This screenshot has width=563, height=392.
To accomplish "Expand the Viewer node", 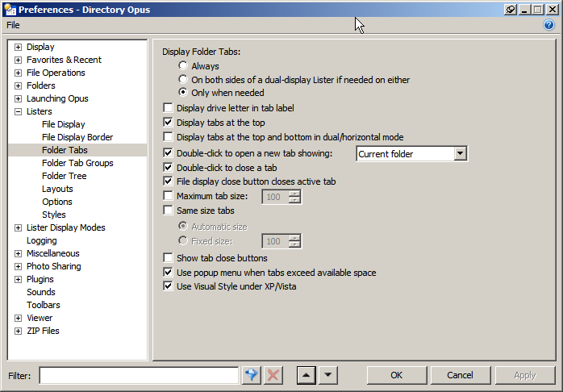I will coord(18,318).
